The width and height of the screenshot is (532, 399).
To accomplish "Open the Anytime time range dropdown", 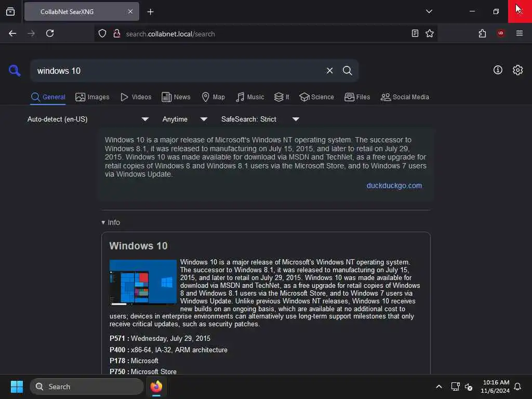I will pyautogui.click(x=184, y=119).
